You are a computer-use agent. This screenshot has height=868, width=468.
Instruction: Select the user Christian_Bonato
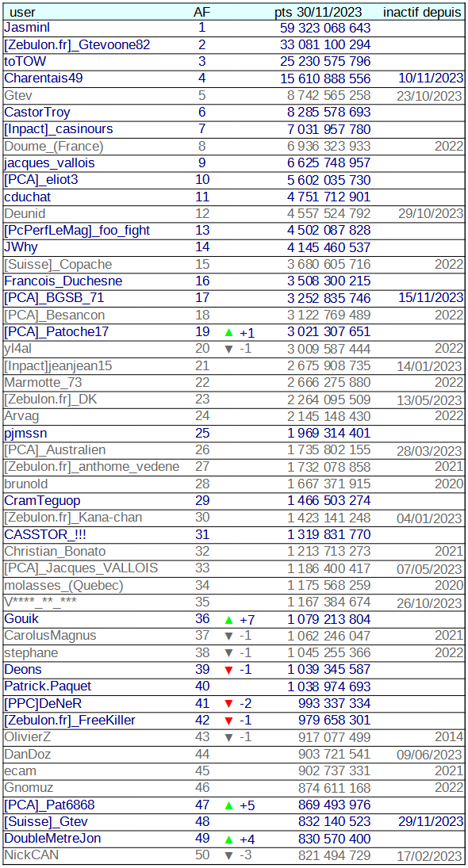[55, 552]
